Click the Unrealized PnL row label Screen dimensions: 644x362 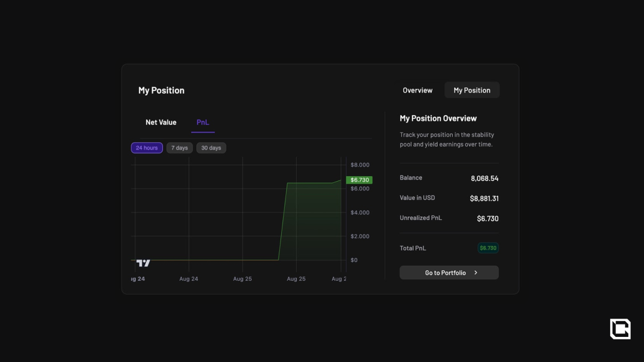421,218
